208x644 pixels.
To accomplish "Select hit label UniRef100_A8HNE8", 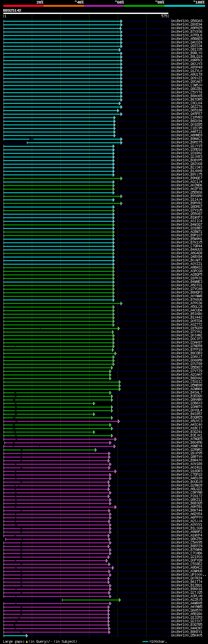I will tap(187, 135).
